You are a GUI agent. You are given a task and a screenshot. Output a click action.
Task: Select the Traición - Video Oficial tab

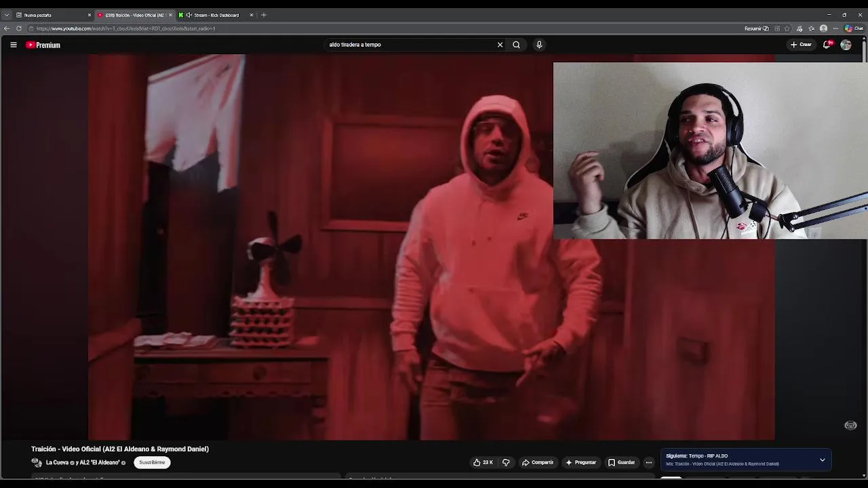pyautogui.click(x=134, y=15)
